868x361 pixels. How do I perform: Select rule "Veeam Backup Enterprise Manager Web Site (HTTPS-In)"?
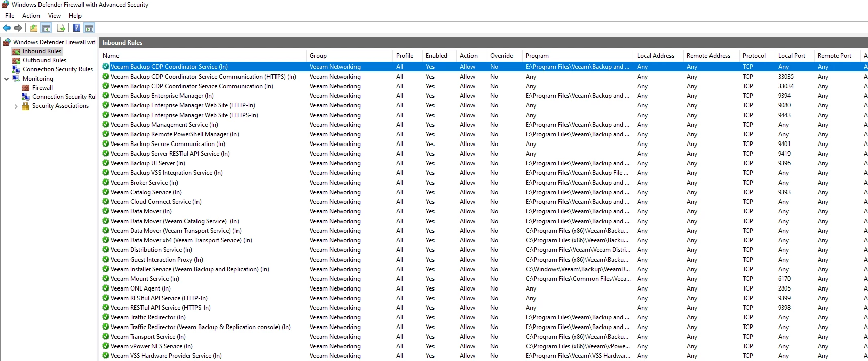point(184,115)
